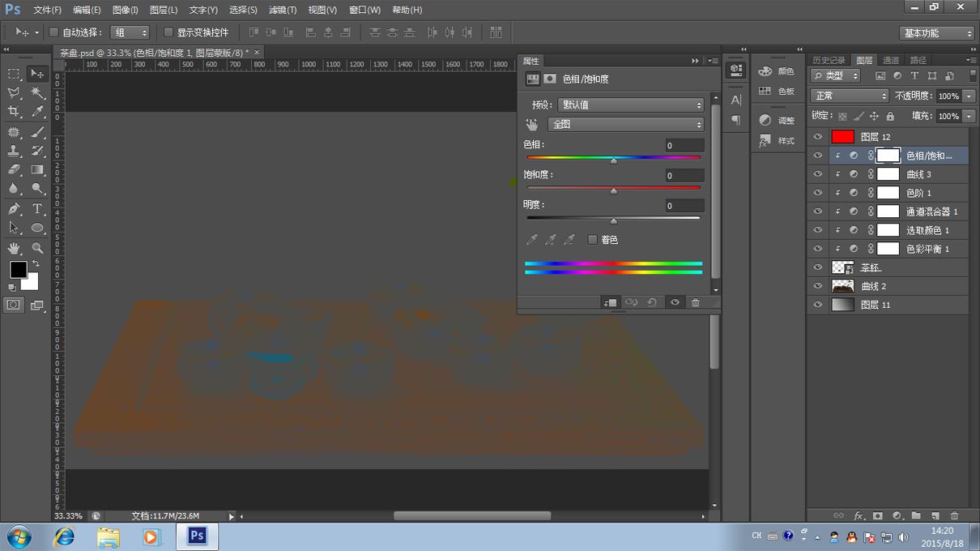Open the 调整 adjustments panel button
The height and width of the screenshot is (551, 980).
click(777, 120)
